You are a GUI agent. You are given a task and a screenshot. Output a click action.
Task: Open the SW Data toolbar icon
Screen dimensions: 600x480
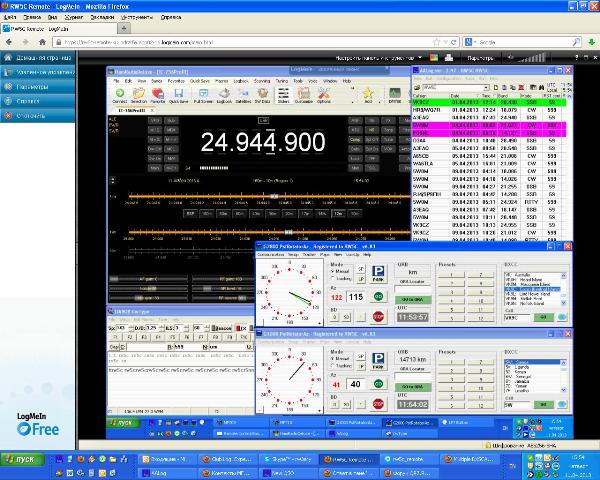pos(262,95)
